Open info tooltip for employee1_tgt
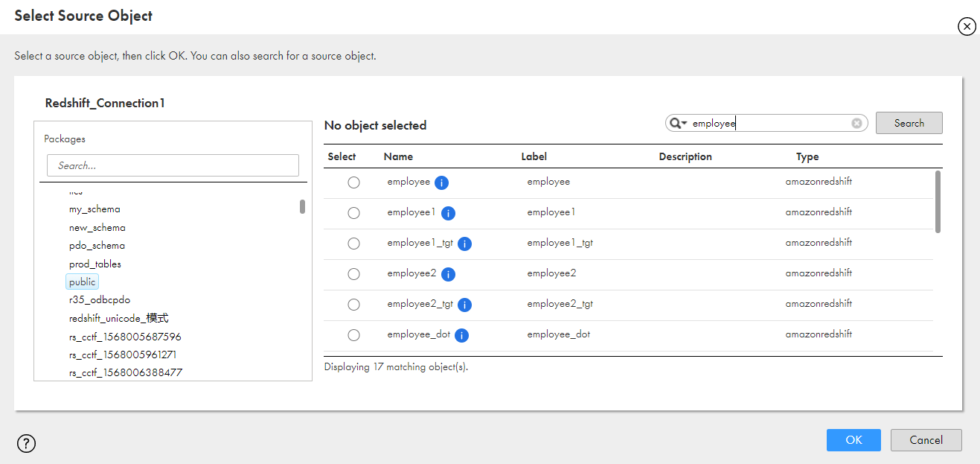Image resolution: width=980 pixels, height=464 pixels. click(464, 243)
